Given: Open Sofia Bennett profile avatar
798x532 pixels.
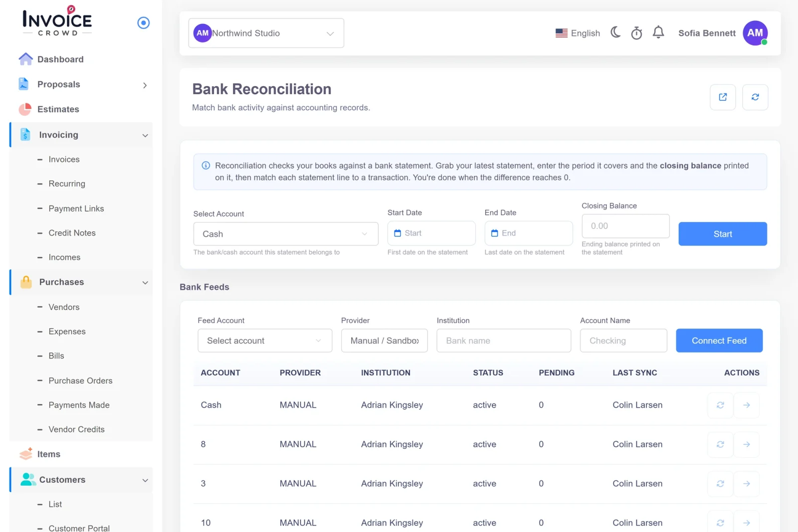Looking at the screenshot, I should click(x=755, y=33).
